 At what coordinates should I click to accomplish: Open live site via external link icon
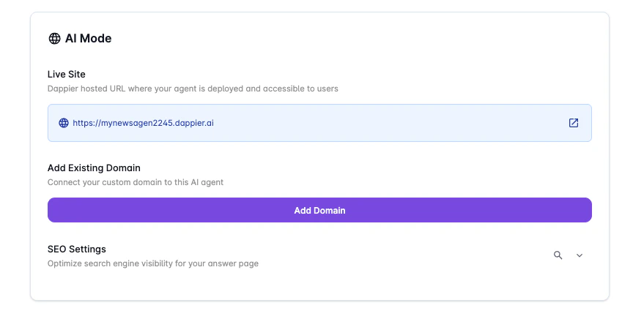(x=574, y=123)
